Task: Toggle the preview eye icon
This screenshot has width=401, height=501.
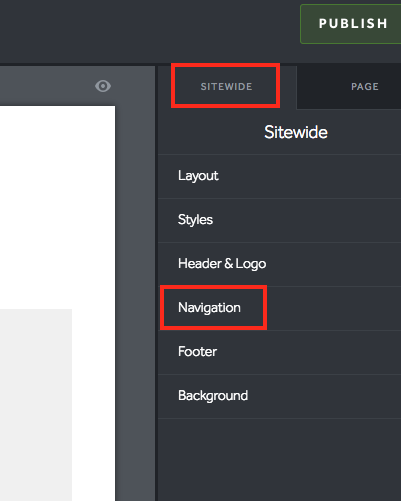Action: pyautogui.click(x=103, y=86)
